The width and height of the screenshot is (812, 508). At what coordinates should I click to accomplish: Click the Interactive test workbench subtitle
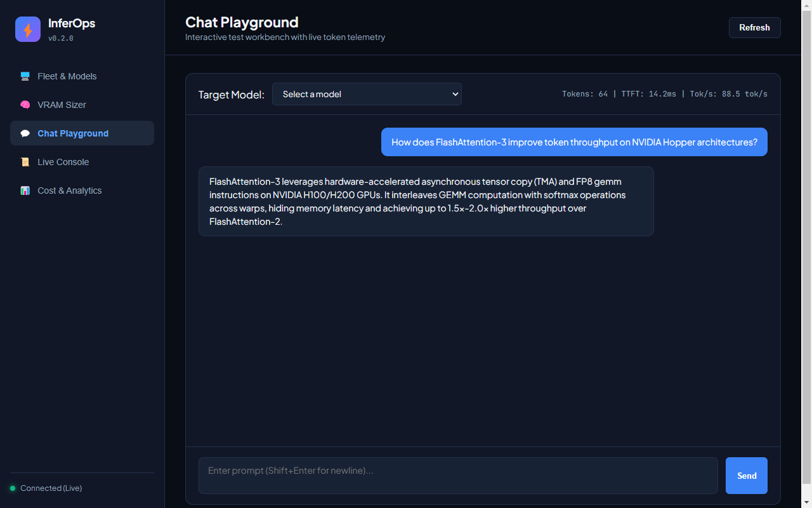point(285,37)
